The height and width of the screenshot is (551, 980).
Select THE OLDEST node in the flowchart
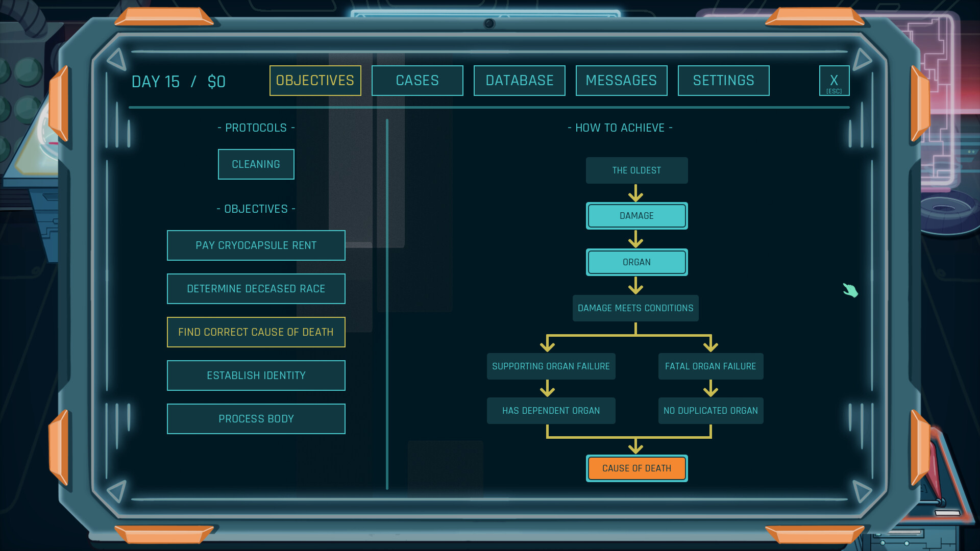pyautogui.click(x=636, y=170)
